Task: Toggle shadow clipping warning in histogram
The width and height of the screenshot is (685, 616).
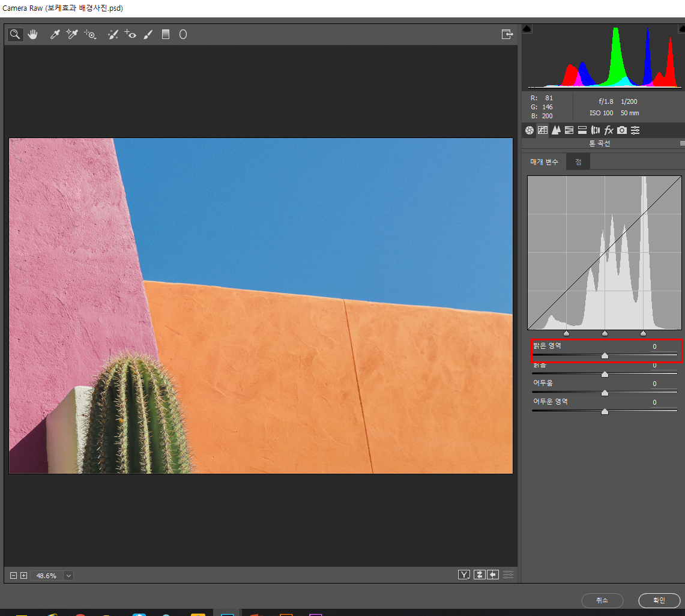Action: [x=527, y=29]
